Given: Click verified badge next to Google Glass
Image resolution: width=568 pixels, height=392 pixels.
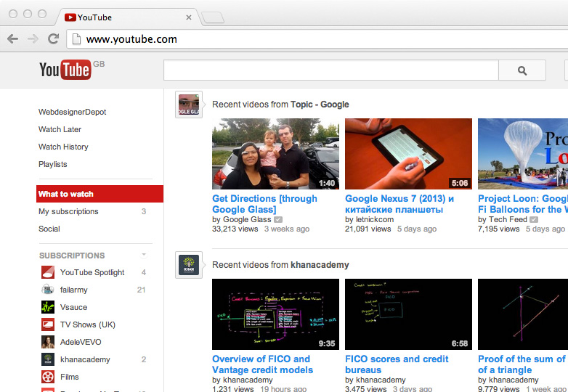Looking at the screenshot, I should (x=278, y=219).
